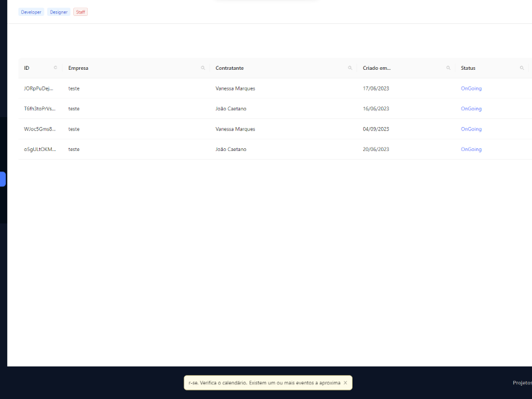Click the Criado em... column header label
Image resolution: width=532 pixels, height=399 pixels.
click(376, 68)
